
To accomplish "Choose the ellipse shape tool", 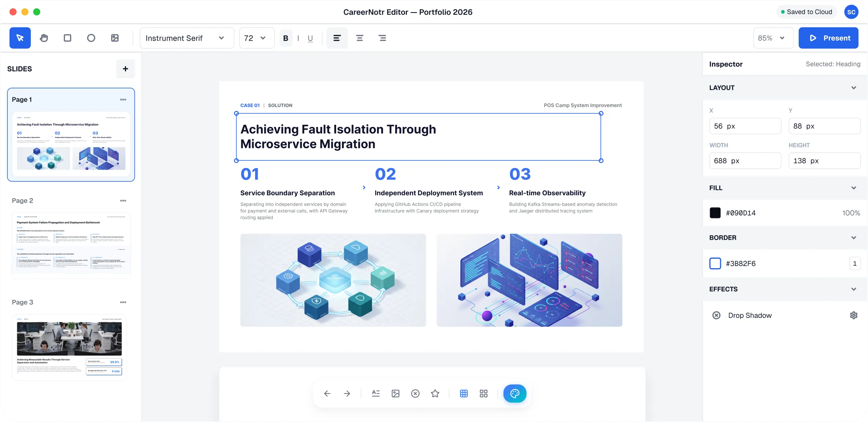I will 91,38.
